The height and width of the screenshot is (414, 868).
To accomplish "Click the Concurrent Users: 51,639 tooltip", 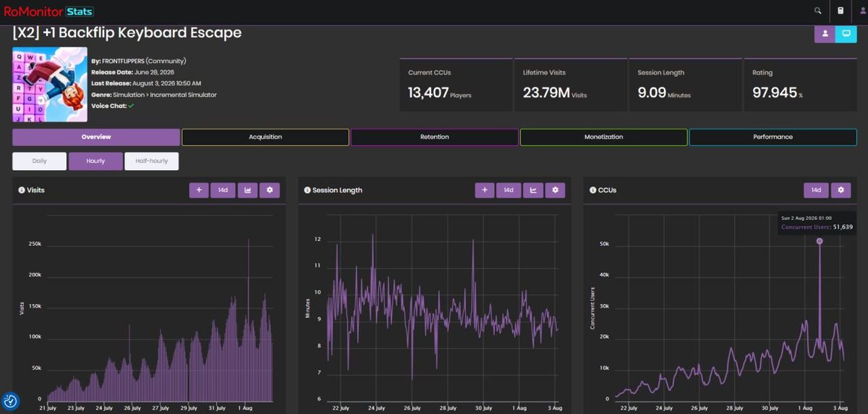I will point(816,223).
